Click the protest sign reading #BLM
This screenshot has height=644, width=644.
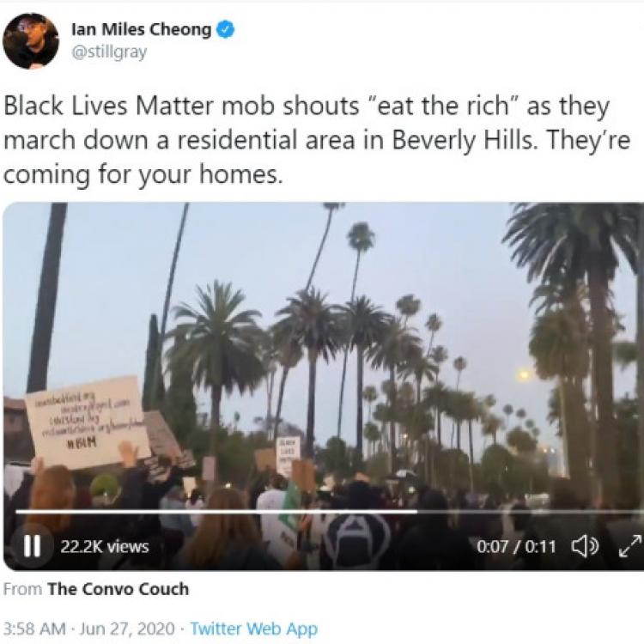[x=88, y=421]
